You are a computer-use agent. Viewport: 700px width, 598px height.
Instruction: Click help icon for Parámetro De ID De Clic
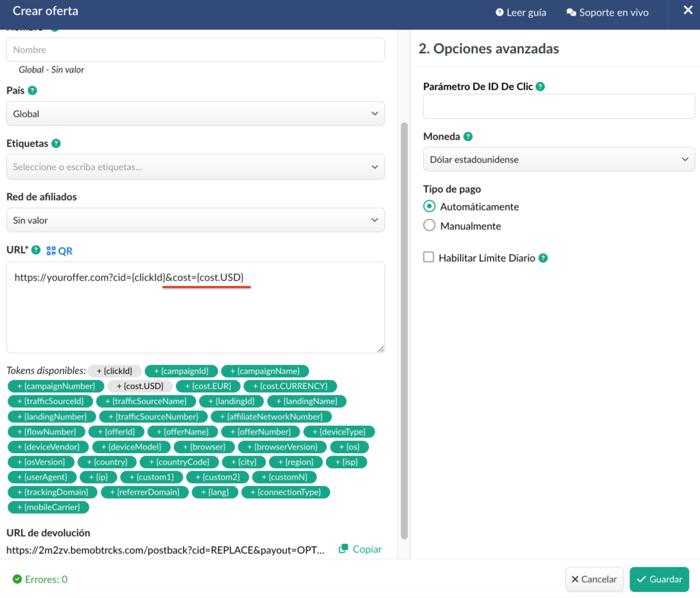pos(540,87)
